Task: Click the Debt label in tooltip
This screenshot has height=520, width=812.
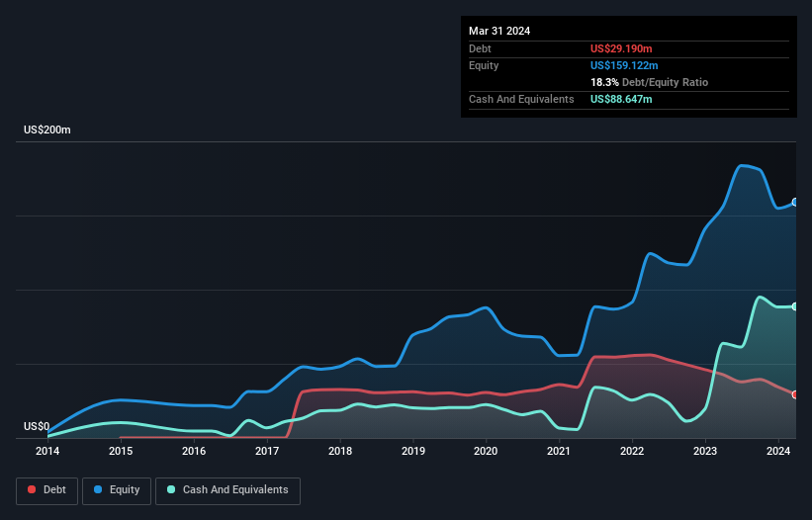Action: click(480, 48)
